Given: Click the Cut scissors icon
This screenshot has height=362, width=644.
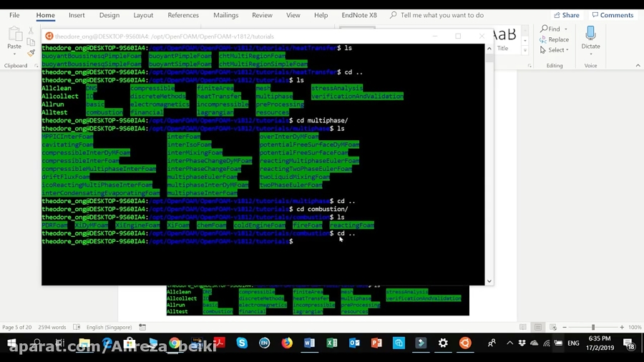Looking at the screenshot, I should [x=31, y=31].
